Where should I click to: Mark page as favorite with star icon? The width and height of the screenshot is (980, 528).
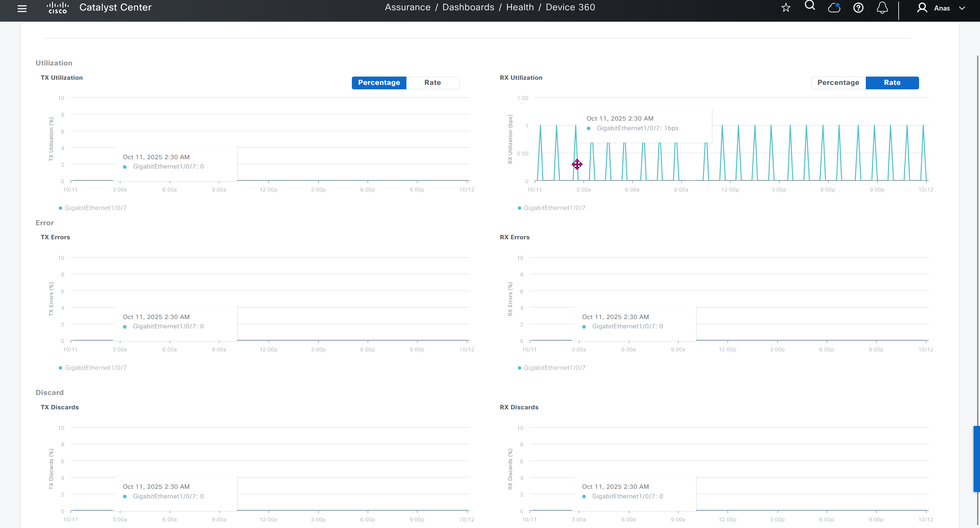tap(786, 8)
